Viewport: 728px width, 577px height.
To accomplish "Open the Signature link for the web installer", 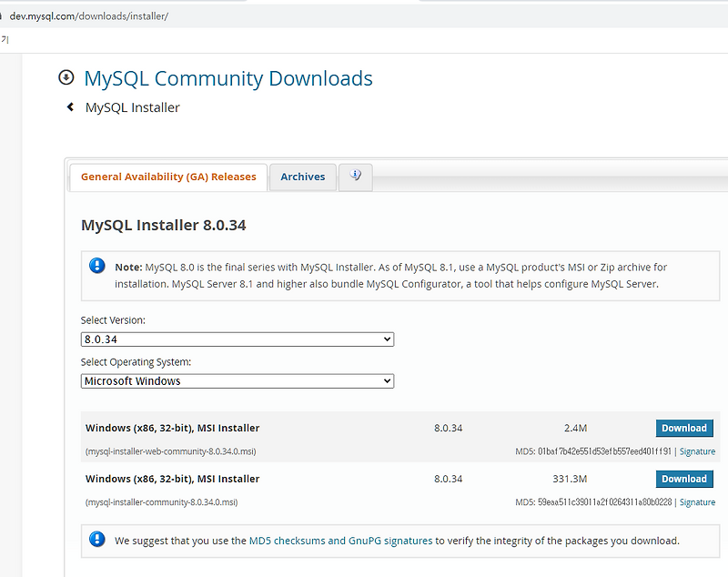I will tap(697, 450).
